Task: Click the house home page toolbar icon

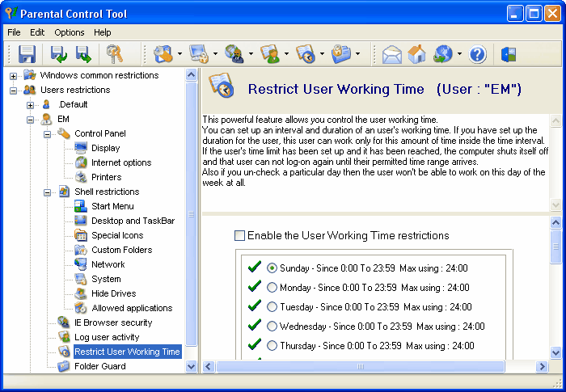Action: pos(416,54)
